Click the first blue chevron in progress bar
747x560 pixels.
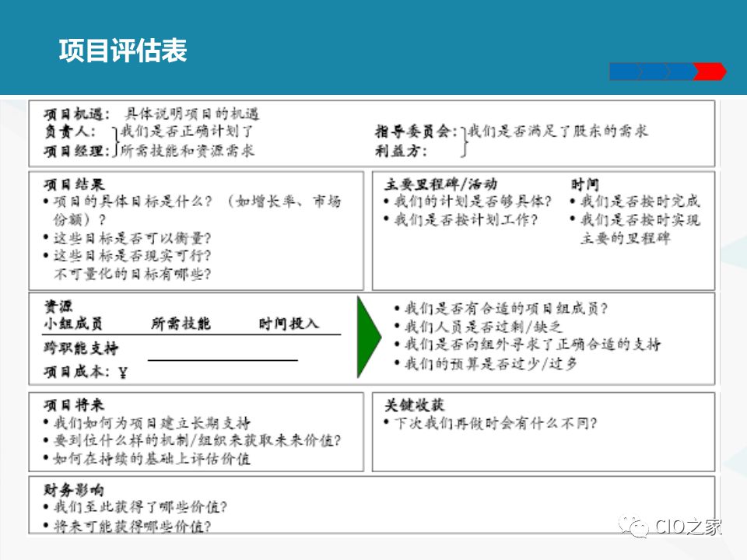coord(625,72)
